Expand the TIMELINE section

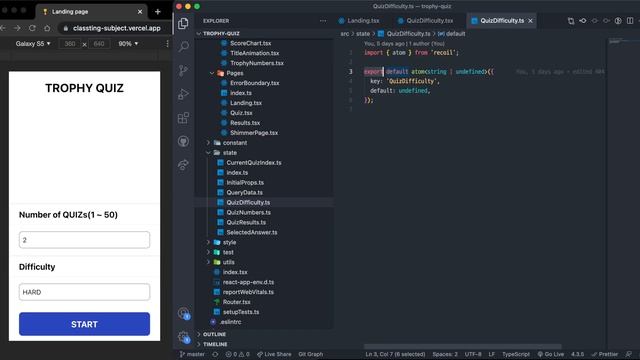coord(215,344)
